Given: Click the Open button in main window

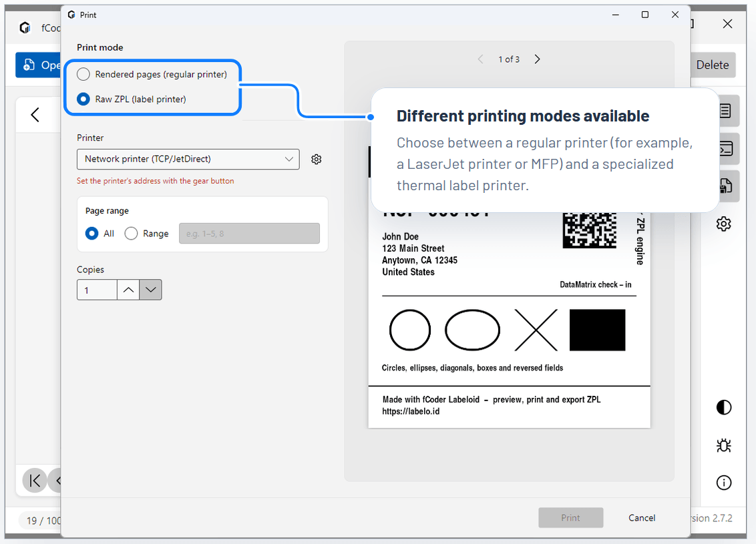Looking at the screenshot, I should click(39, 65).
